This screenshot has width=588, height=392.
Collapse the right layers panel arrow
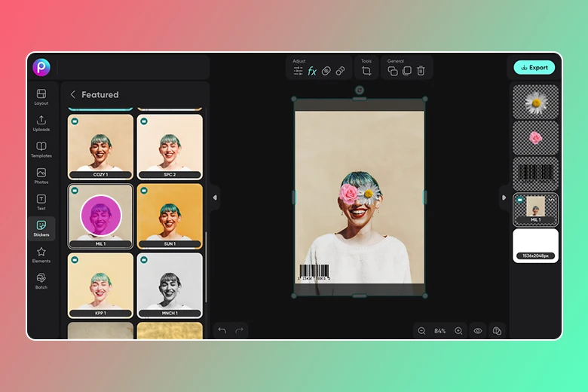click(504, 198)
